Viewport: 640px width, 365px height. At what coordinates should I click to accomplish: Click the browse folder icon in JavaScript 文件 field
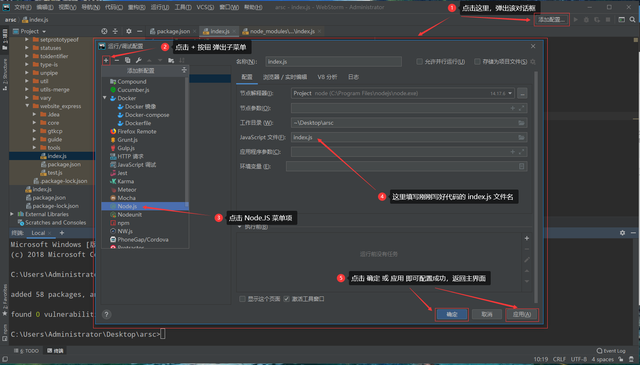pos(521,137)
